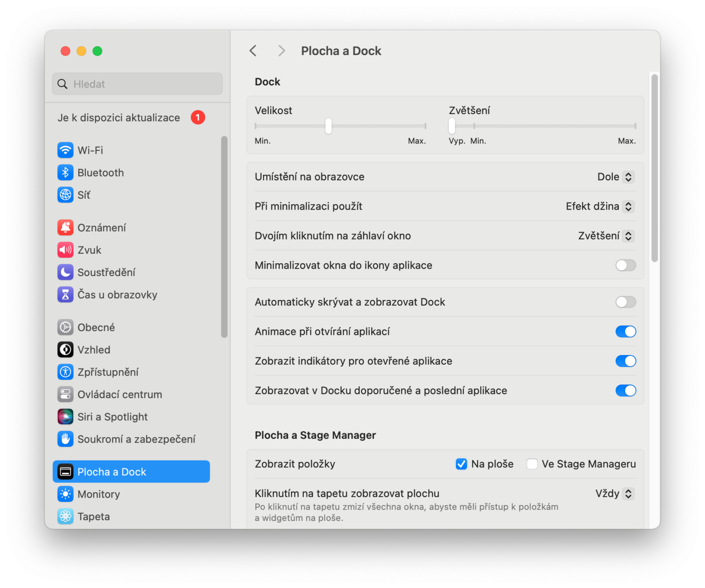Open Bluetooth settings via its icon
This screenshot has width=705, height=588.
tap(65, 172)
